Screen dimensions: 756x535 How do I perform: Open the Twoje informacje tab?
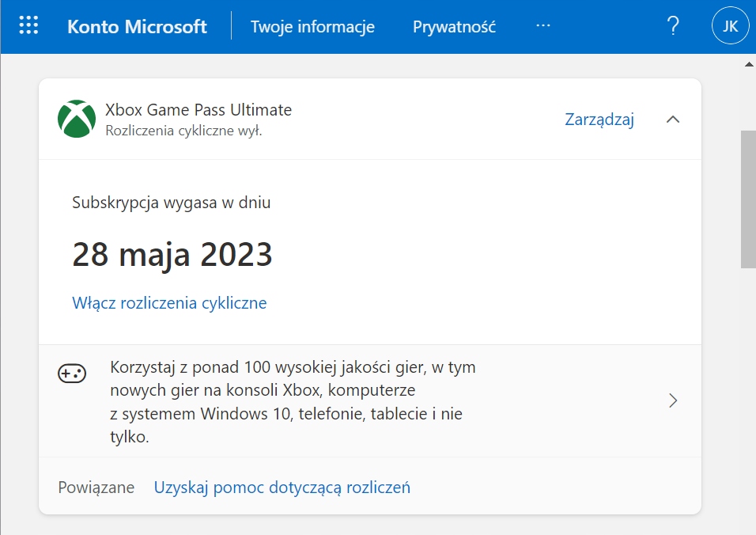tap(312, 27)
